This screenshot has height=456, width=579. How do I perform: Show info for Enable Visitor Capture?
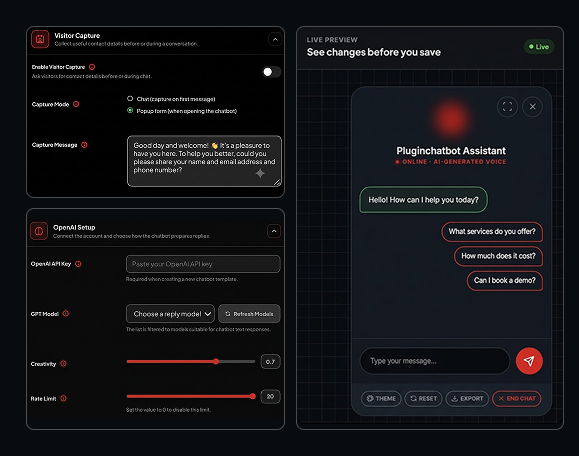click(92, 67)
